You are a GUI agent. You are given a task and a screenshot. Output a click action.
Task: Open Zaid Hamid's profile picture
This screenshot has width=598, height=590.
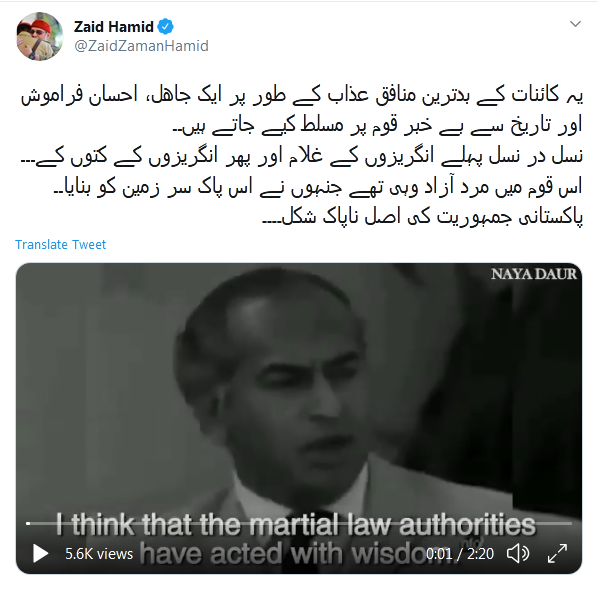[40, 37]
